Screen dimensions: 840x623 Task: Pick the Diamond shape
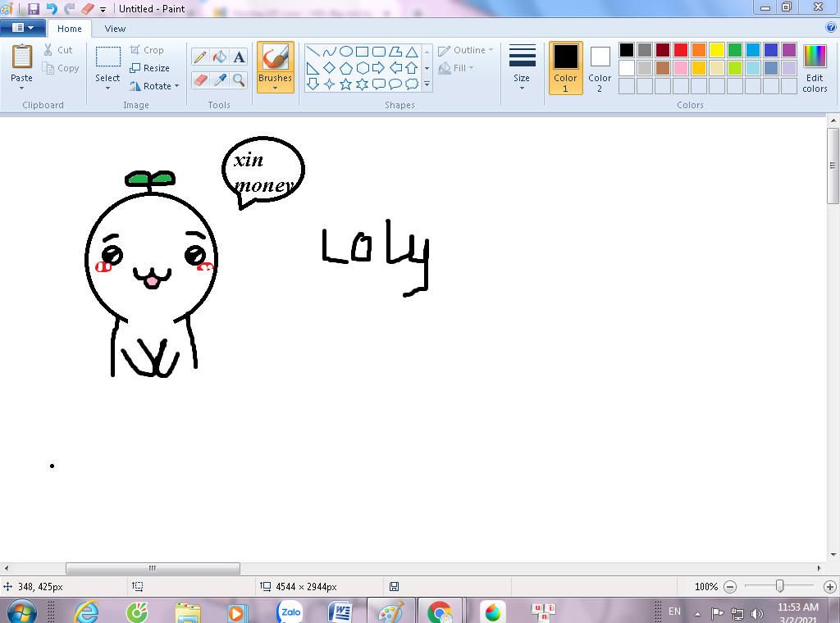pyautogui.click(x=330, y=68)
